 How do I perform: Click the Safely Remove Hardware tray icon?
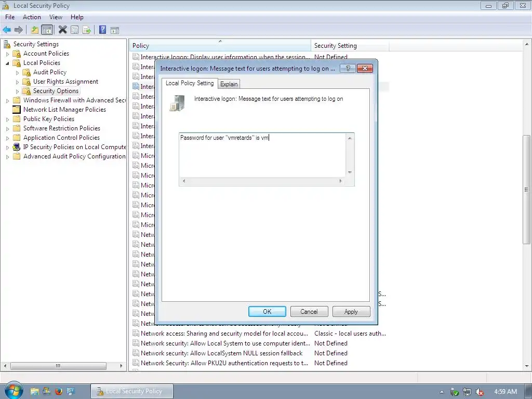(x=454, y=392)
